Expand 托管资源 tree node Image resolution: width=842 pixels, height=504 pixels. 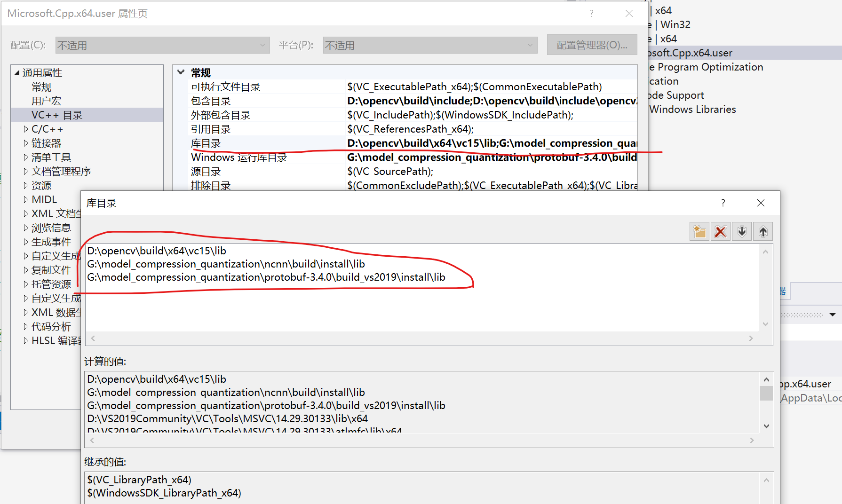(26, 284)
